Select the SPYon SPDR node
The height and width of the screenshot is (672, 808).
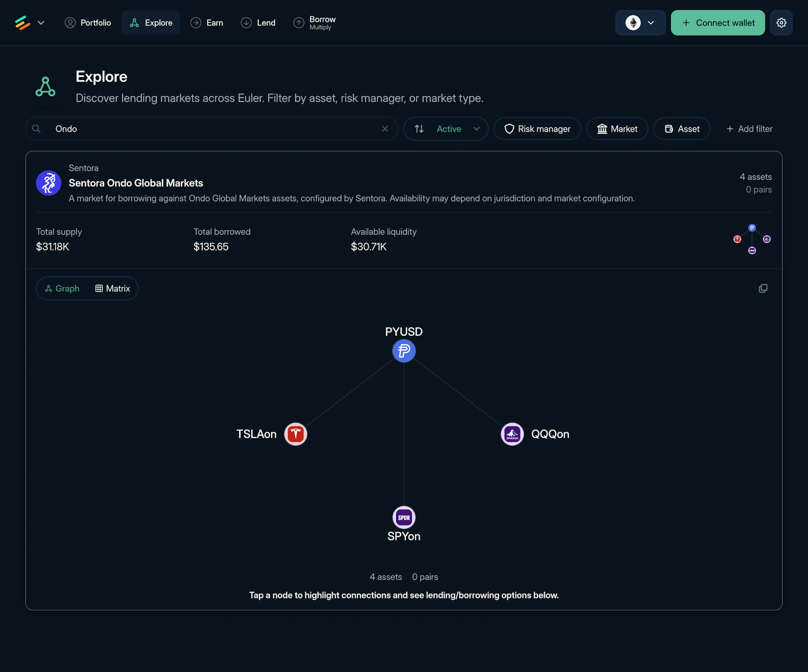tap(404, 517)
